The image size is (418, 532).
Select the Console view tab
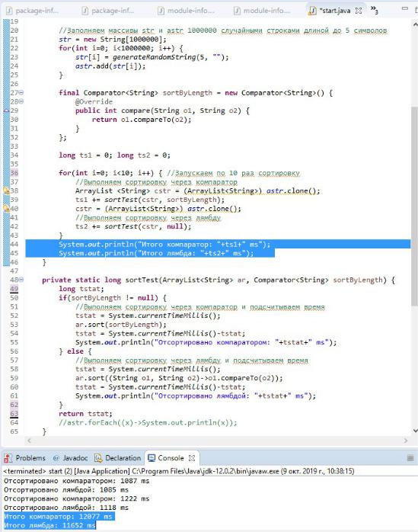166,458
